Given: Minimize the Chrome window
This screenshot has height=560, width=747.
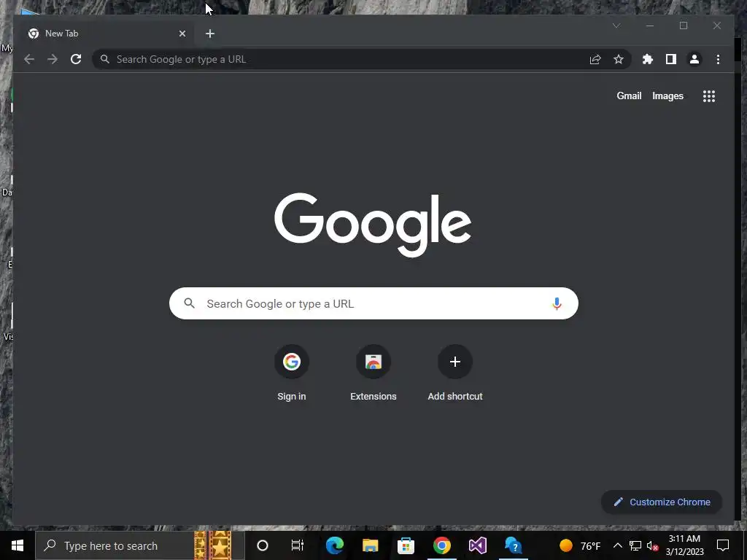Looking at the screenshot, I should click(x=650, y=26).
